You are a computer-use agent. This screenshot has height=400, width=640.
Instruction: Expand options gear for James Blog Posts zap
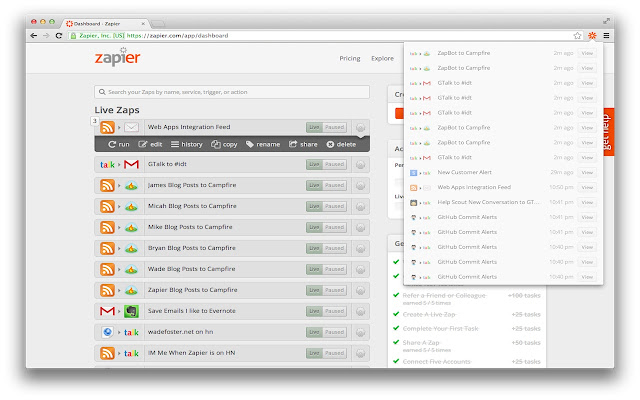(x=360, y=186)
